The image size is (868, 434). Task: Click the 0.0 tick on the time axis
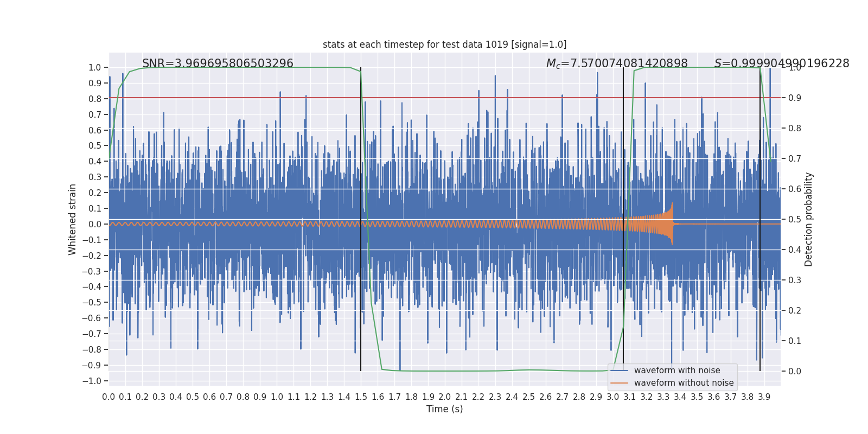coord(108,397)
